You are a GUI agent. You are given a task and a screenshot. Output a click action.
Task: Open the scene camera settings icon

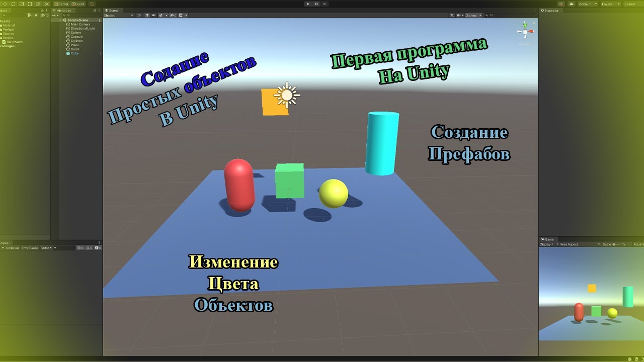click(458, 16)
